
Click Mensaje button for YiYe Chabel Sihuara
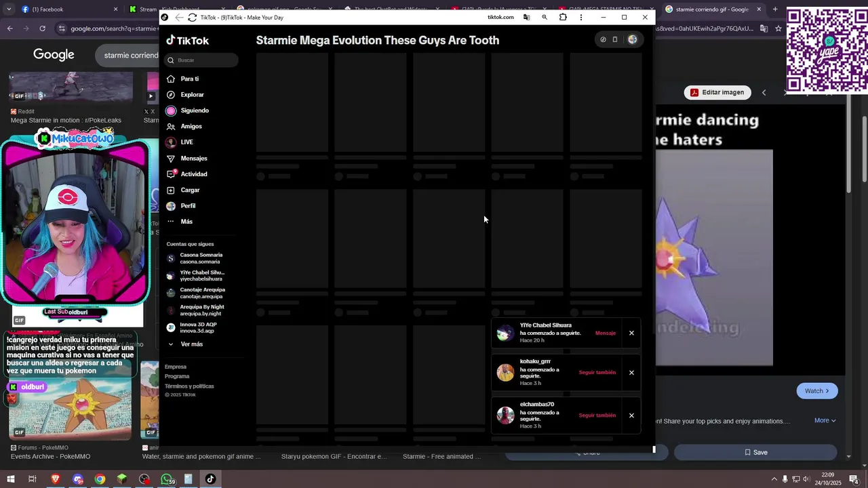[x=606, y=333]
